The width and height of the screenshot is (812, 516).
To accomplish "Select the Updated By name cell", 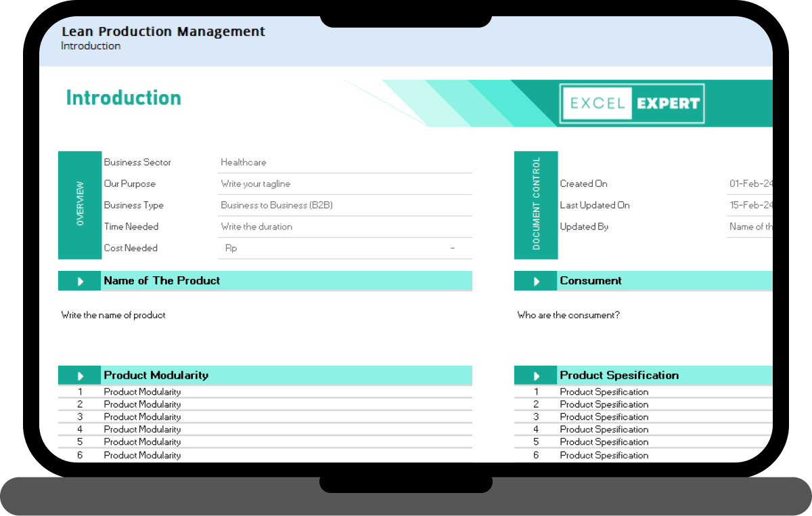I will [750, 227].
